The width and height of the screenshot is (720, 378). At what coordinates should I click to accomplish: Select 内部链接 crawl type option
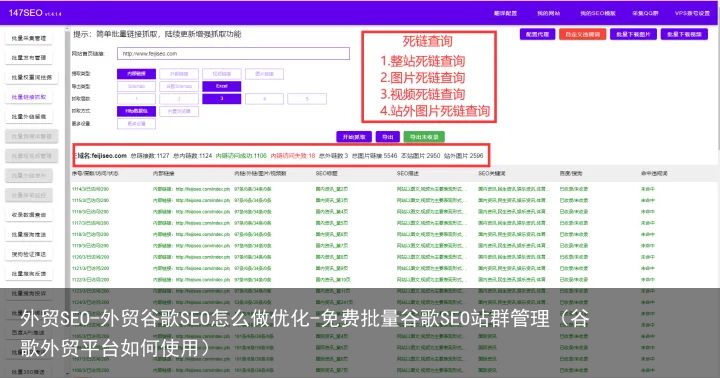[136, 74]
